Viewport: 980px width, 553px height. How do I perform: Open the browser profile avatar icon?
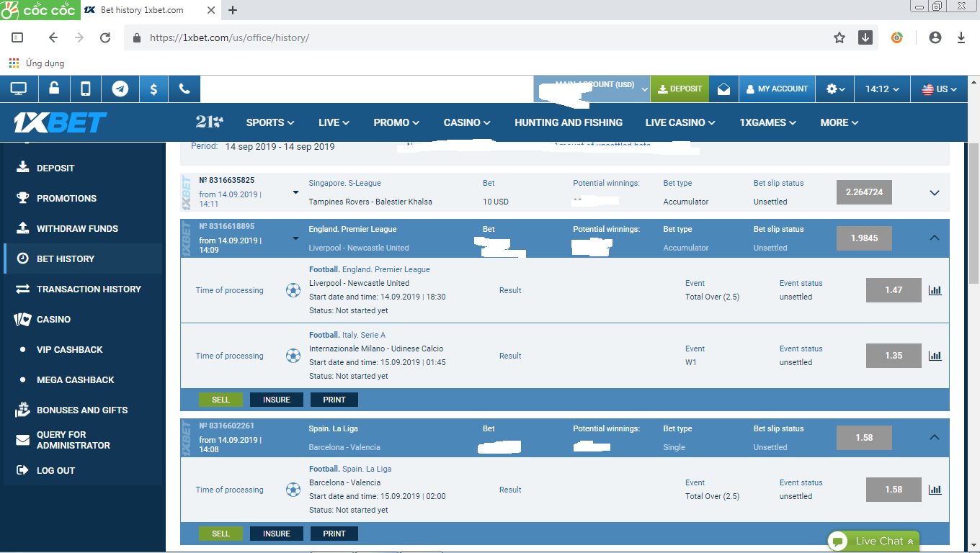(x=935, y=37)
